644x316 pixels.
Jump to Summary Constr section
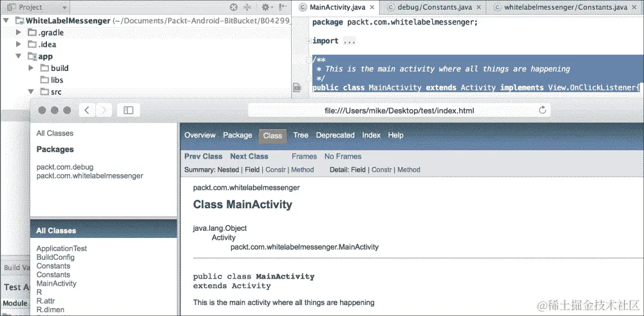[x=276, y=170]
